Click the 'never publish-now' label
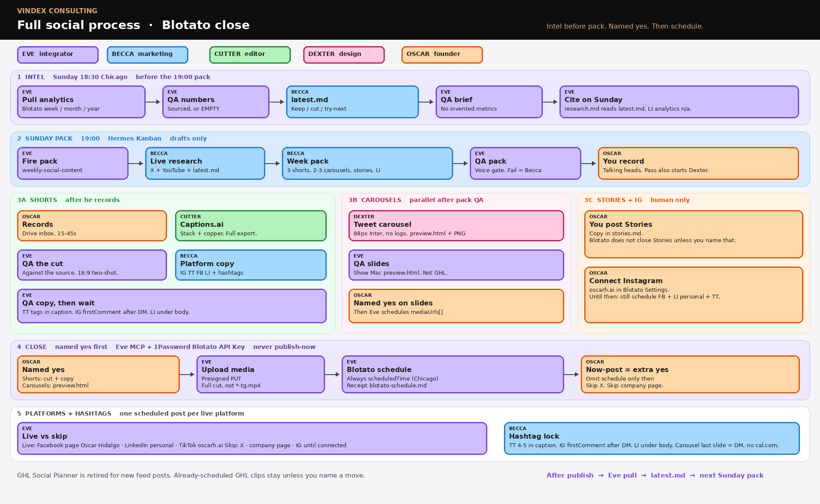 point(284,347)
